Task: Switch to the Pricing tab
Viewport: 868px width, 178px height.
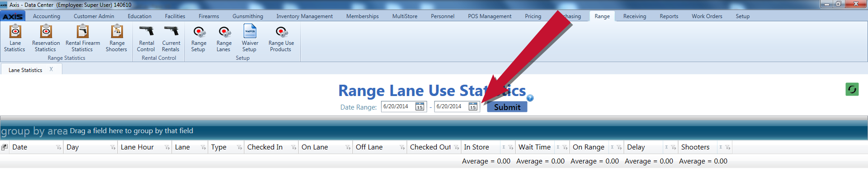Action: point(533,16)
